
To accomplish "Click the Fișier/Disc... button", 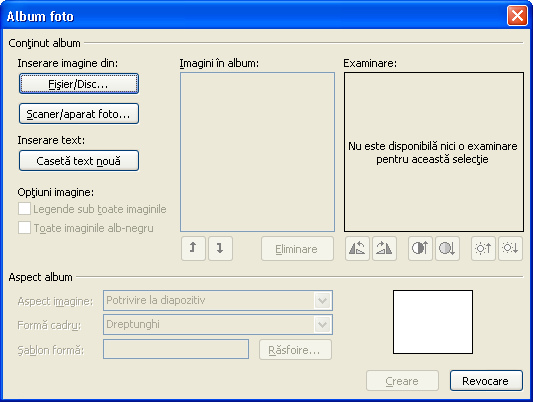I will click(x=79, y=84).
